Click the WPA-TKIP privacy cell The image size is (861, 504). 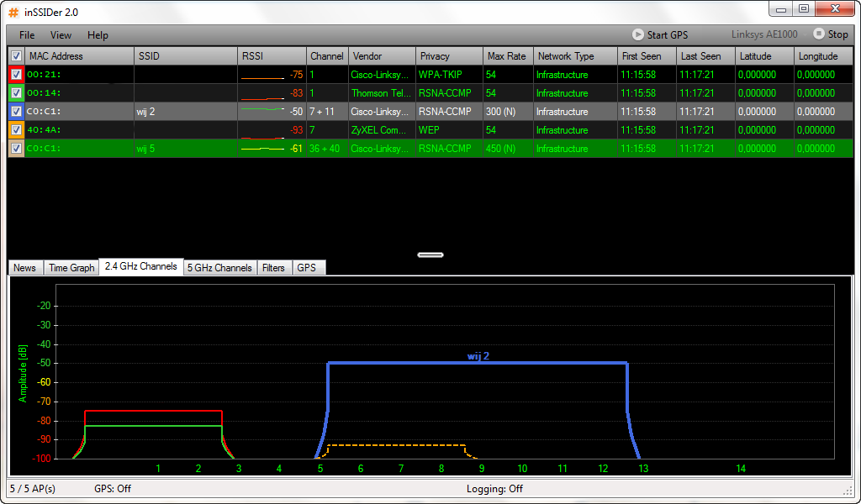tap(450, 75)
